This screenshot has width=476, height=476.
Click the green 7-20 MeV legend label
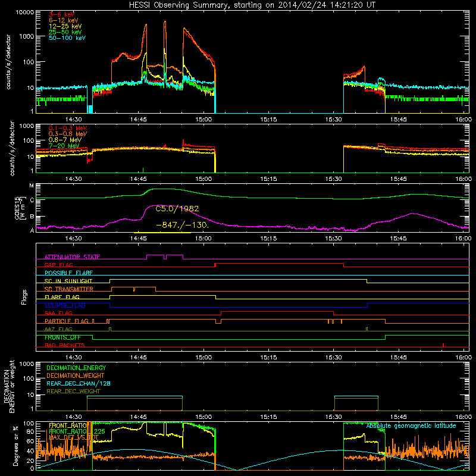coord(64,146)
